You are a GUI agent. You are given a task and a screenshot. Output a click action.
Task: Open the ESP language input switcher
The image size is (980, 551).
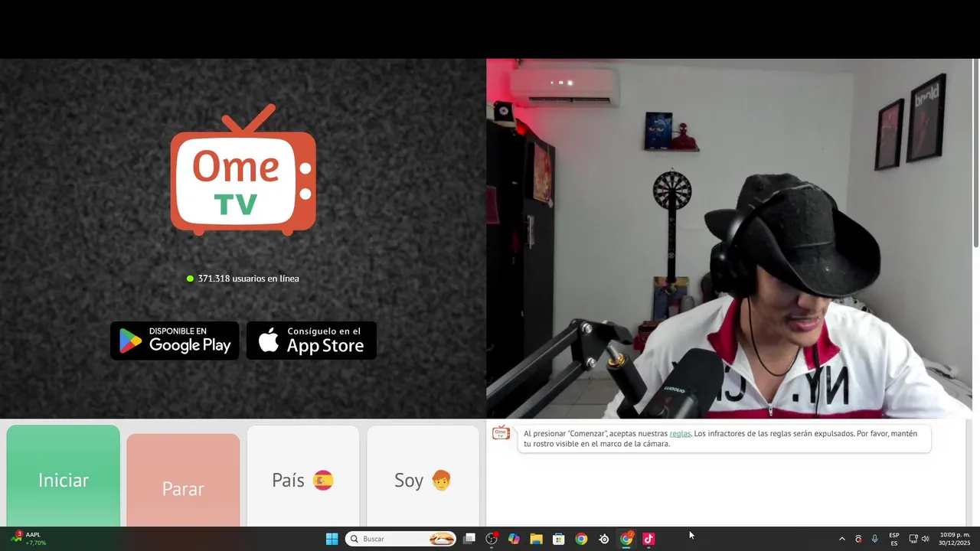point(894,539)
